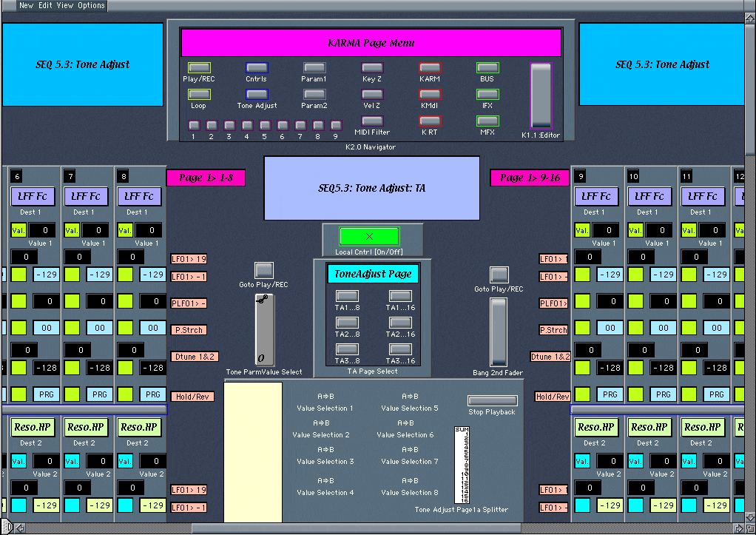Click the KARM page button
This screenshot has height=535, width=756.
(430, 68)
